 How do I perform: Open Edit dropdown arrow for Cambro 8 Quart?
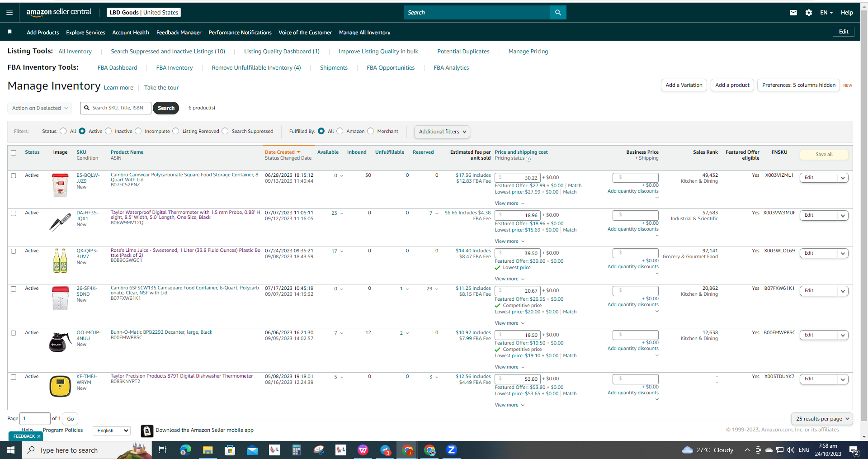[843, 178]
